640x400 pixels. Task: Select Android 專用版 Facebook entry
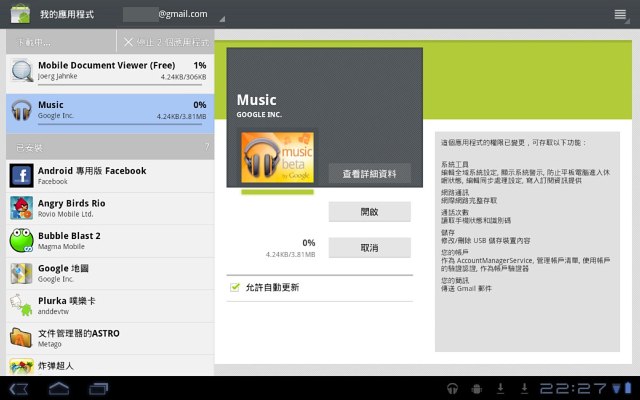pyautogui.click(x=110, y=176)
